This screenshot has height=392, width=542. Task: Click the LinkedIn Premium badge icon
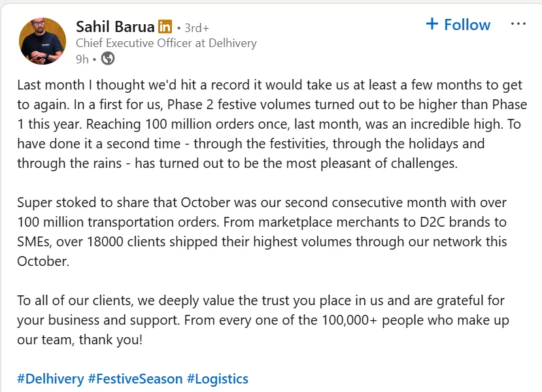(x=165, y=27)
